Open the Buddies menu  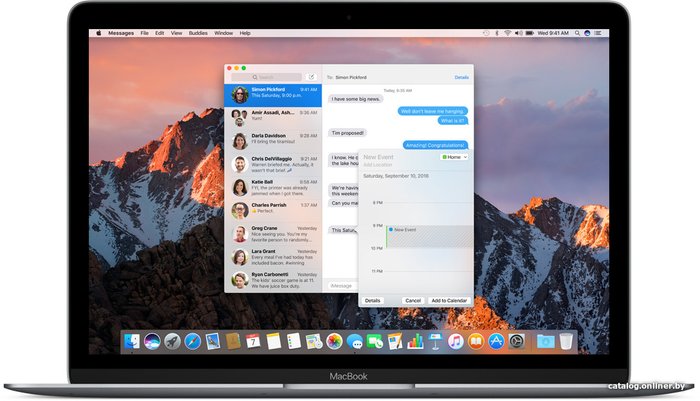[x=198, y=33]
